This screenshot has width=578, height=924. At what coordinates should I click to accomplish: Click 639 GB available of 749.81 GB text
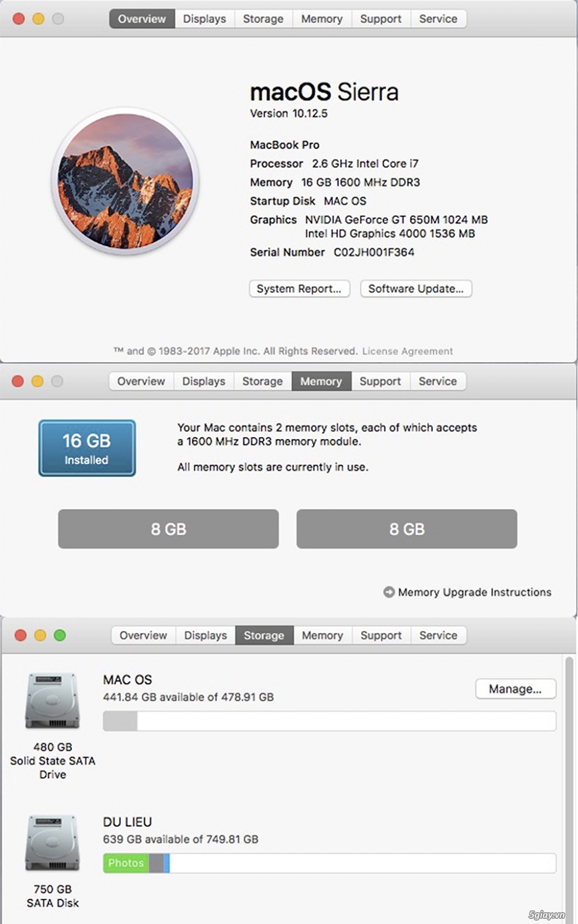(x=181, y=840)
